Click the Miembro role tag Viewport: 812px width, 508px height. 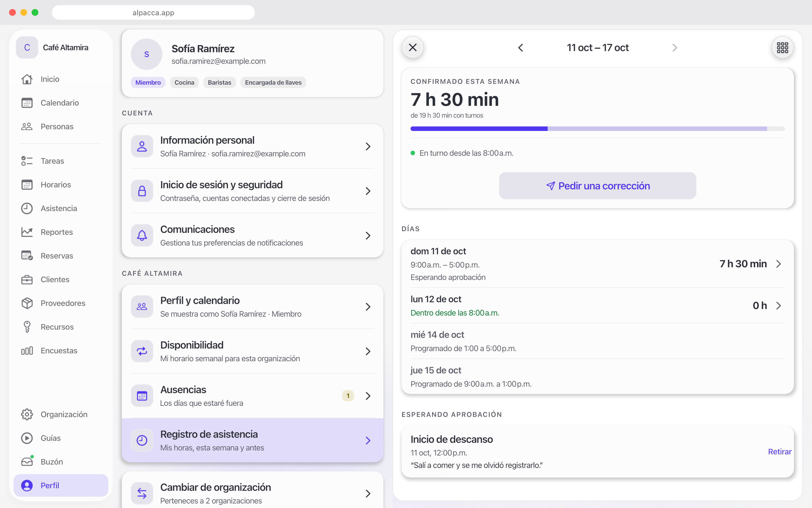148,82
